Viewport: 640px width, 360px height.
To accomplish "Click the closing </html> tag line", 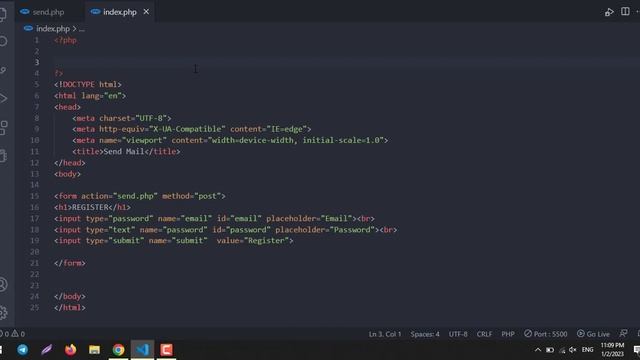I will tap(70, 307).
